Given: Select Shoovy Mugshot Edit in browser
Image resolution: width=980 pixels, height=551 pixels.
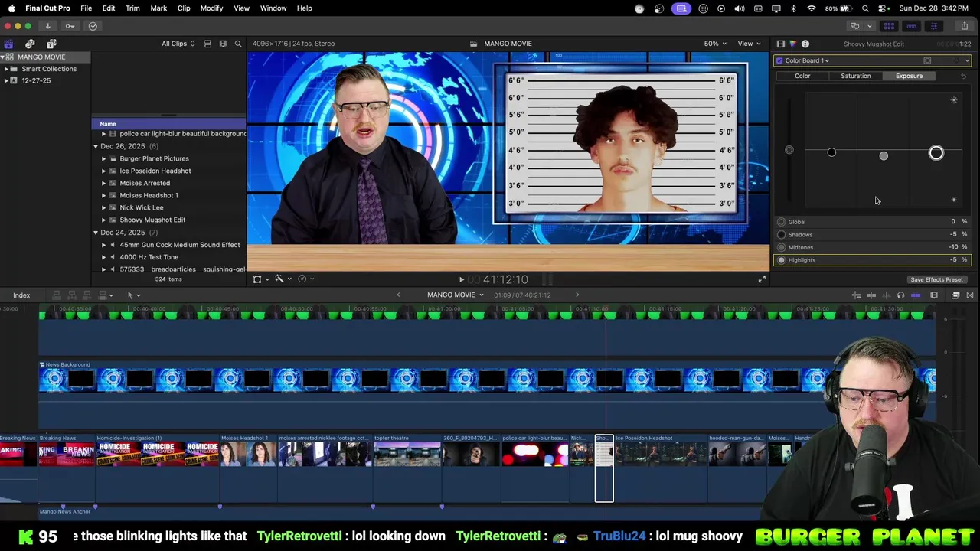Looking at the screenshot, I should tap(152, 220).
